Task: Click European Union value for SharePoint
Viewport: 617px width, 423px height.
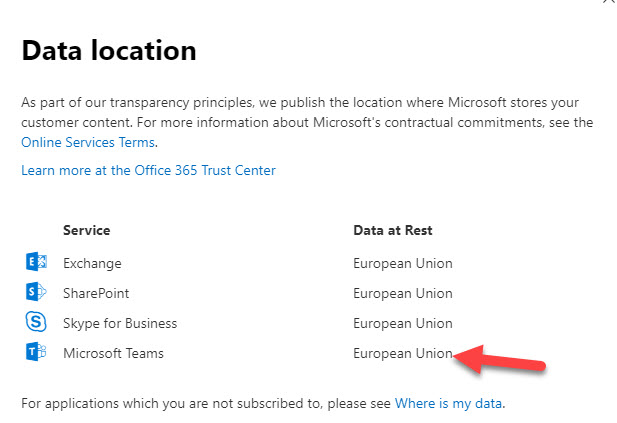Action: [x=403, y=293]
